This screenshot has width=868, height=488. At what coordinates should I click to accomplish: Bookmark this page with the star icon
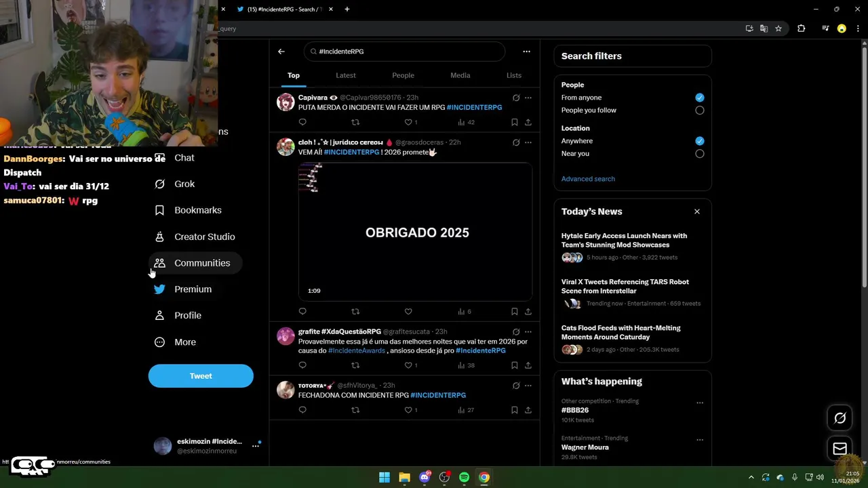[x=778, y=28]
